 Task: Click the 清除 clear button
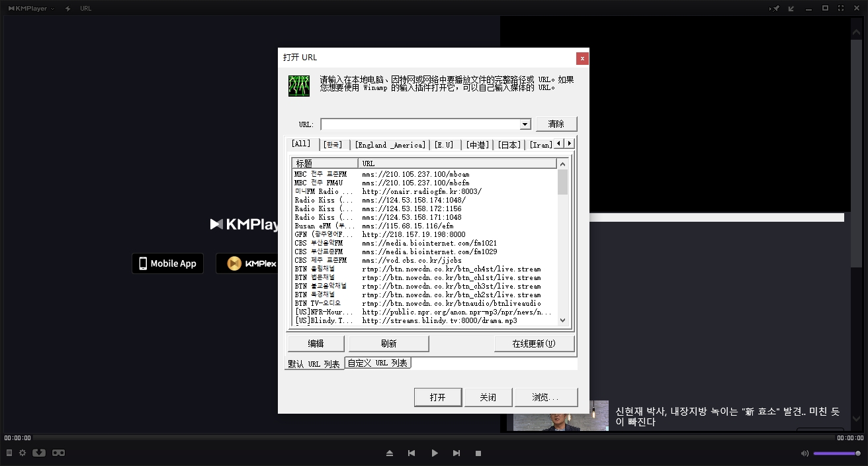[556, 124]
